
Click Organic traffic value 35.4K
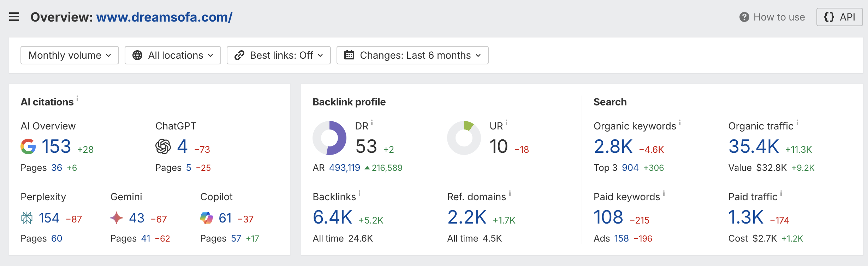click(754, 146)
